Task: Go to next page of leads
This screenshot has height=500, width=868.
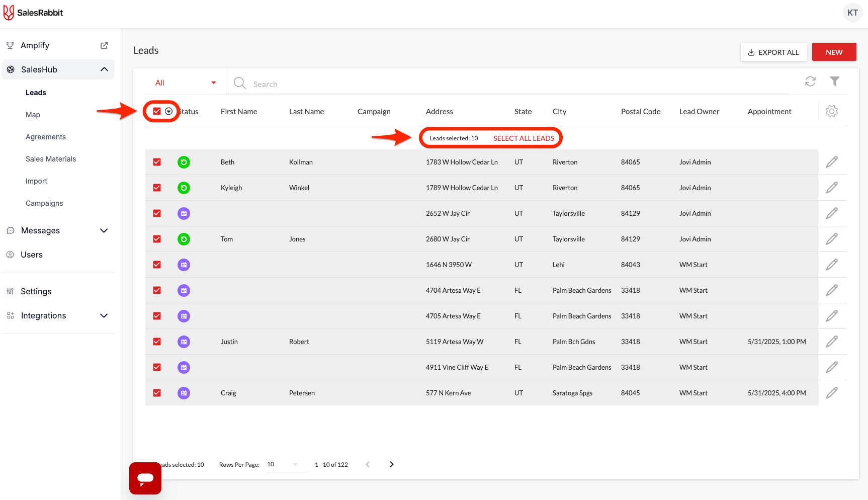Action: (x=392, y=464)
